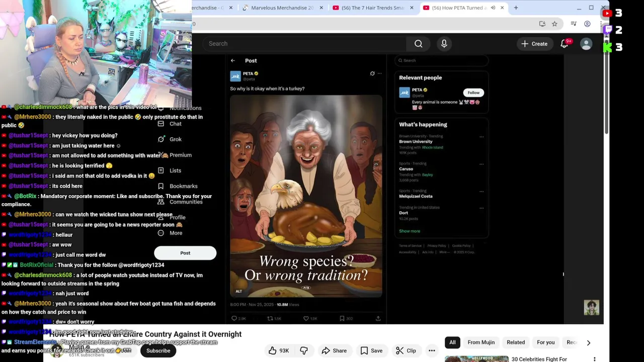Open options for Caruso trend
Screen dimensions: 644x362
(x=481, y=163)
